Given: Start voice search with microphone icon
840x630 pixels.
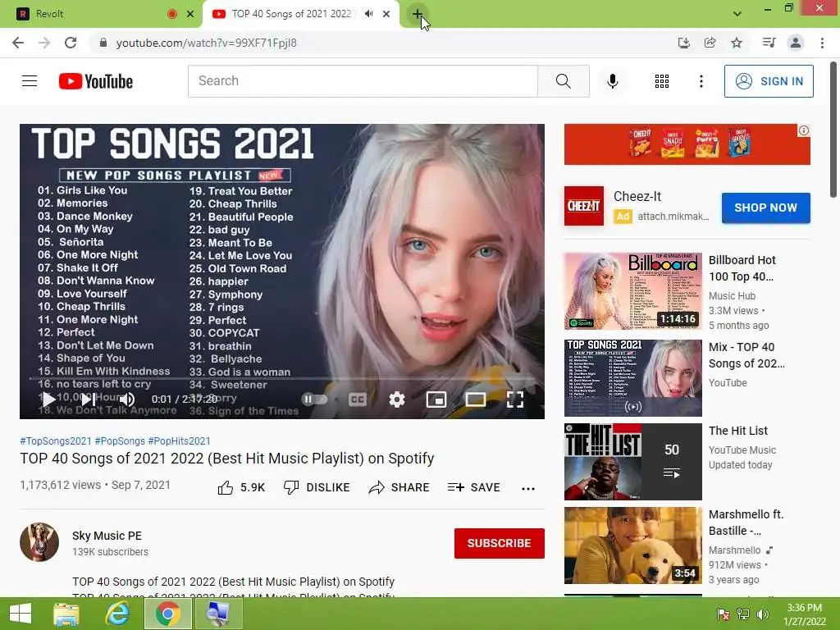Looking at the screenshot, I should tap(612, 81).
